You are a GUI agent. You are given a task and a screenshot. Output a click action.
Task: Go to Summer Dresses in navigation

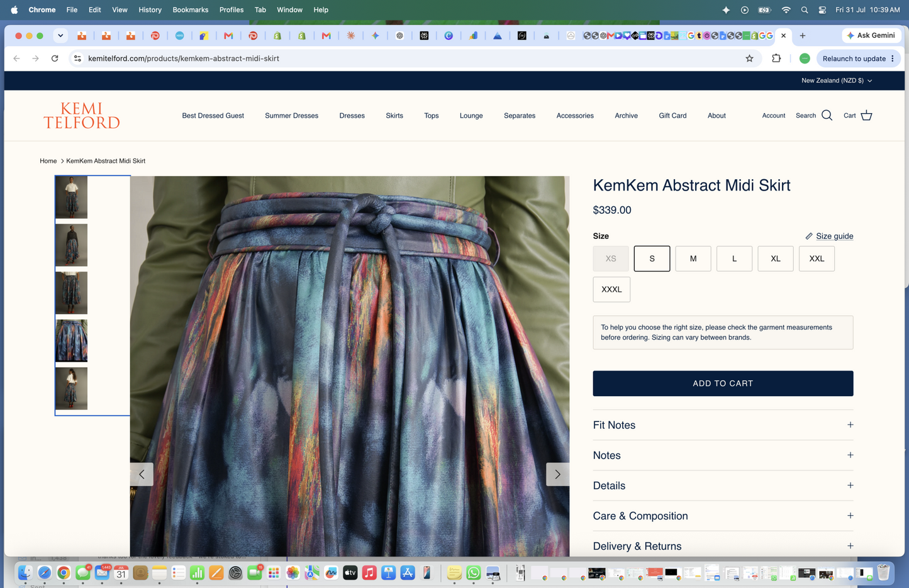point(291,116)
